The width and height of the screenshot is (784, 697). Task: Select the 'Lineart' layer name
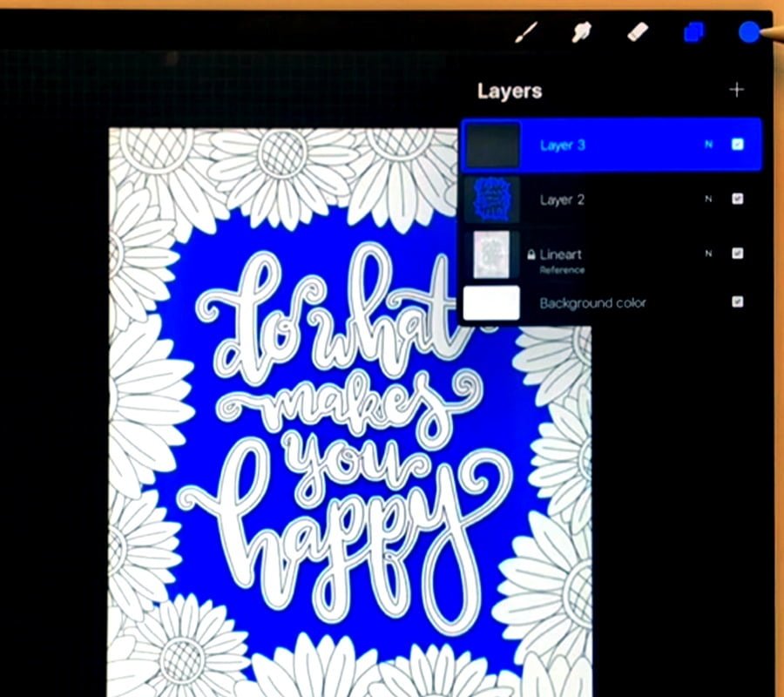pos(560,254)
